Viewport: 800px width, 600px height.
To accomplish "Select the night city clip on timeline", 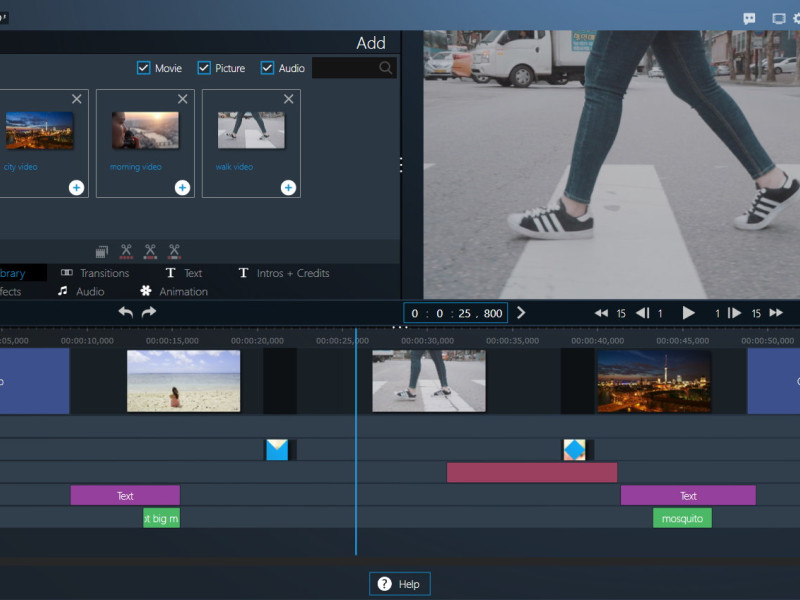I will click(654, 381).
